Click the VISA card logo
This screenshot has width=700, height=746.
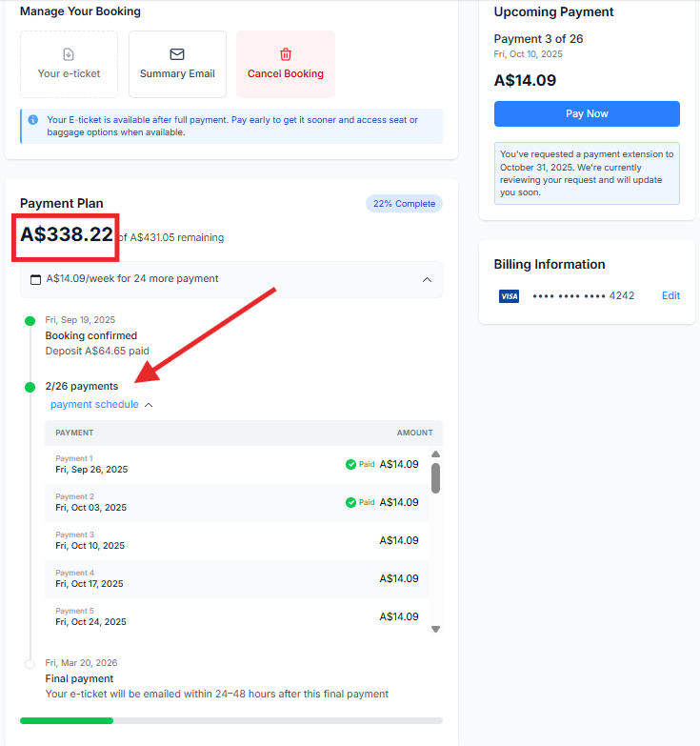(509, 296)
